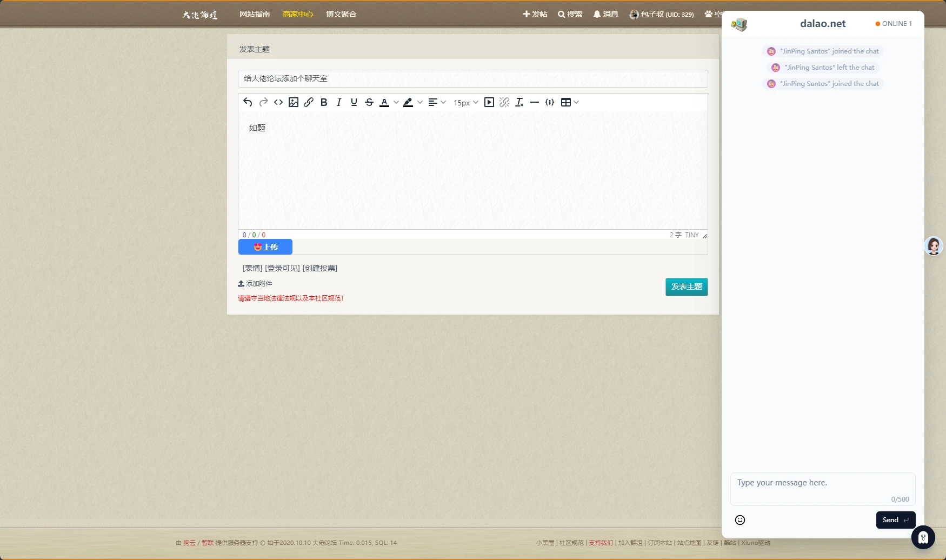Open source code view in editor

point(278,102)
